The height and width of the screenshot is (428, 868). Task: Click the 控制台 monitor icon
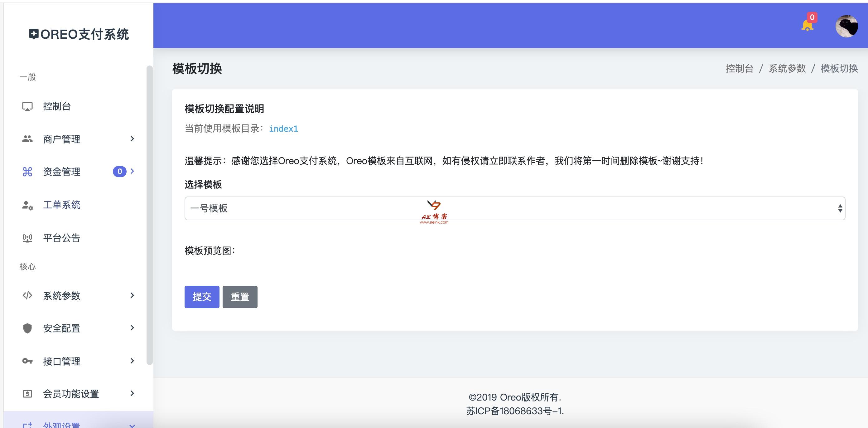click(27, 107)
